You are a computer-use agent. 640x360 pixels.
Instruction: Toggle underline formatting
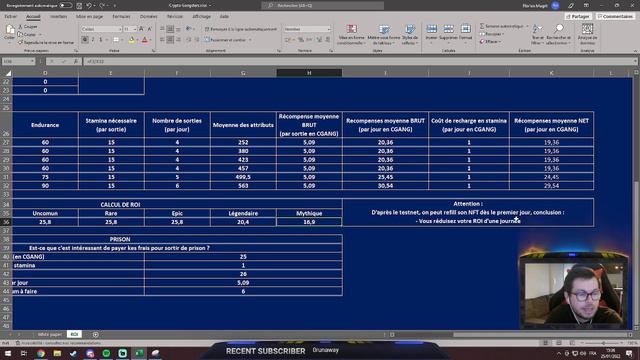(101, 40)
